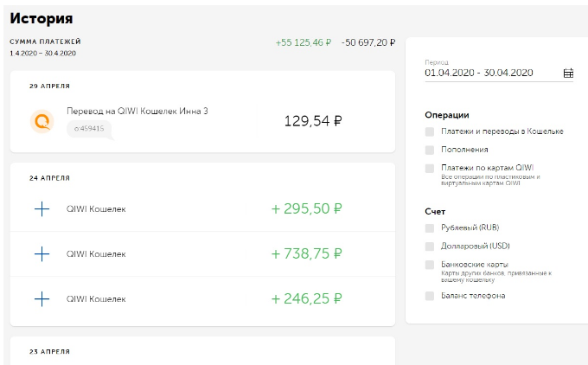Click the plus icon next to +246,25 ₽
This screenshot has width=588, height=365.
coord(42,299)
